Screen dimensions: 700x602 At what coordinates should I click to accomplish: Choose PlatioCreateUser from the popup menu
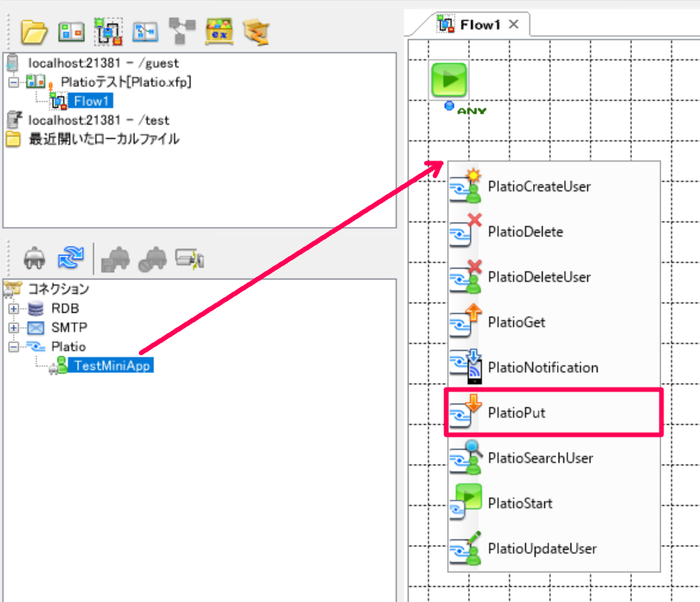tap(554, 186)
